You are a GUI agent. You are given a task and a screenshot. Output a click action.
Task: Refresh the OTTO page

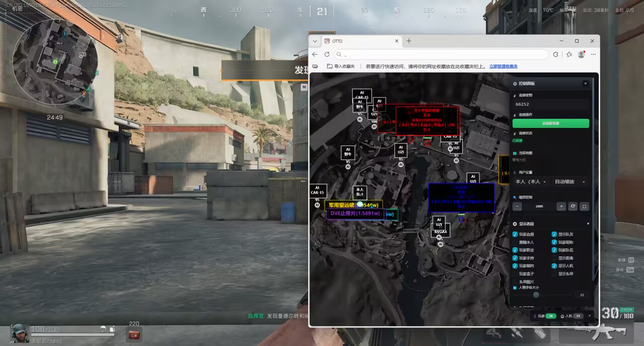pyautogui.click(x=327, y=54)
